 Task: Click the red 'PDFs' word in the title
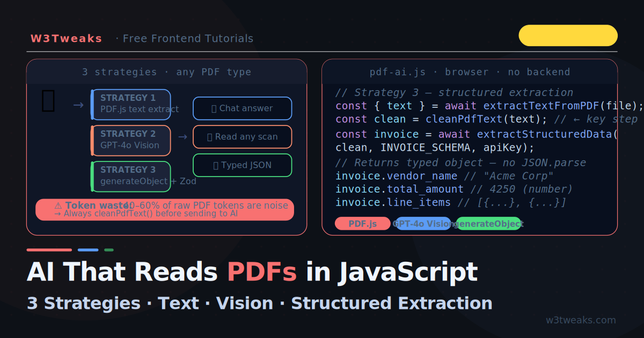pos(262,271)
